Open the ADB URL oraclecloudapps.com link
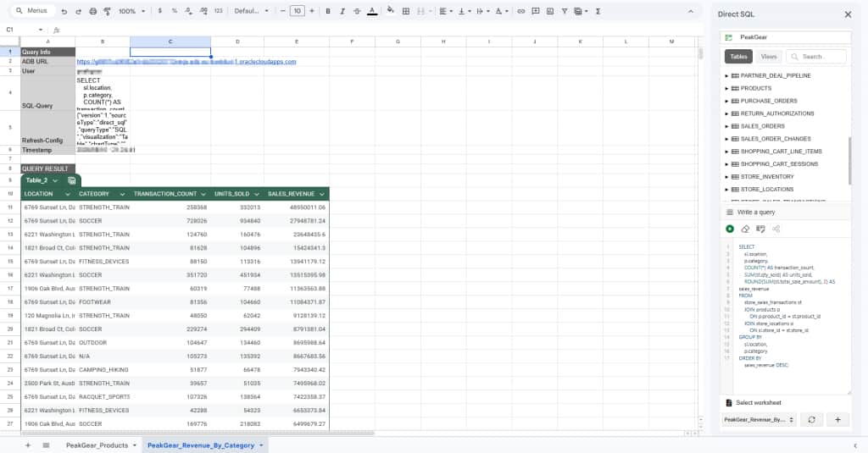This screenshot has width=868, height=453. click(x=186, y=62)
